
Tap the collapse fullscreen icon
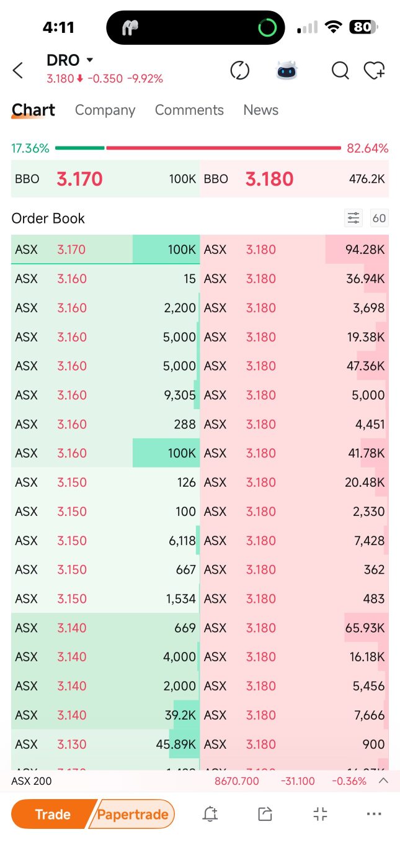pyautogui.click(x=320, y=814)
